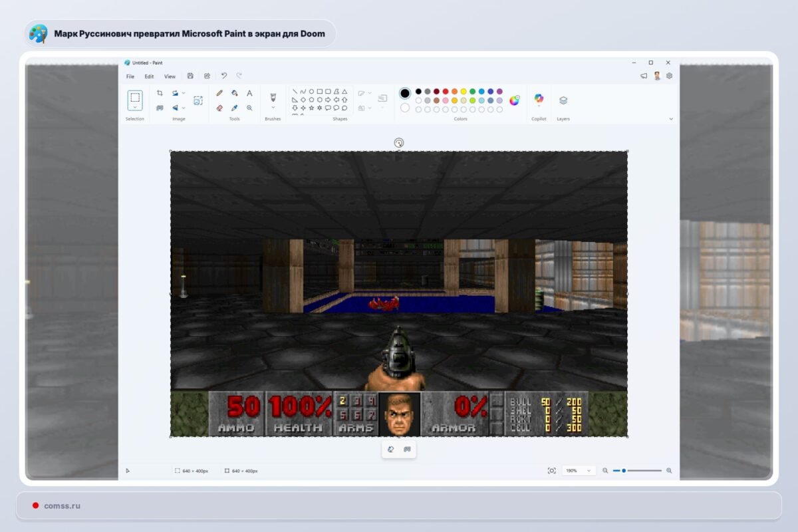The image size is (798, 532).
Task: Select the Right arrow shape
Action: [328, 100]
